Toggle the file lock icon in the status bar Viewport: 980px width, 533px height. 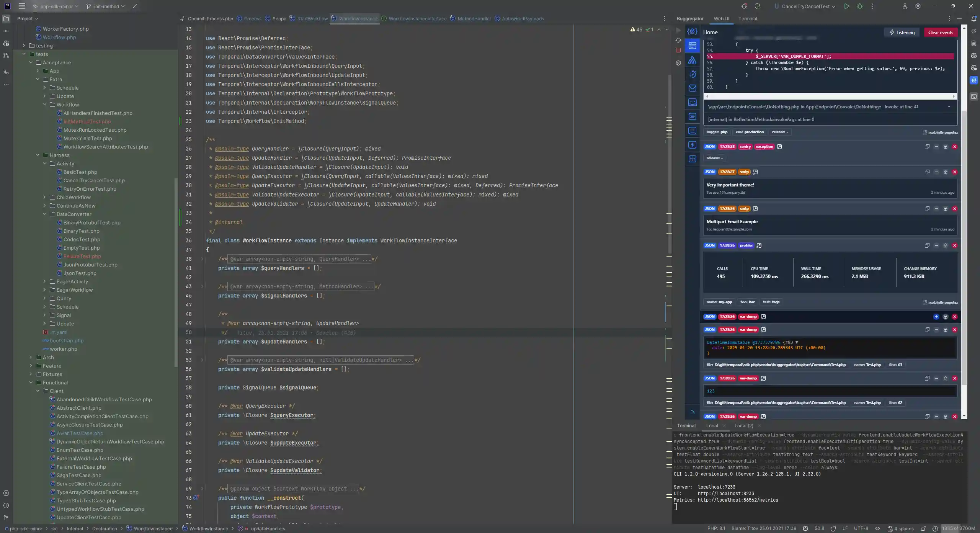click(x=923, y=529)
